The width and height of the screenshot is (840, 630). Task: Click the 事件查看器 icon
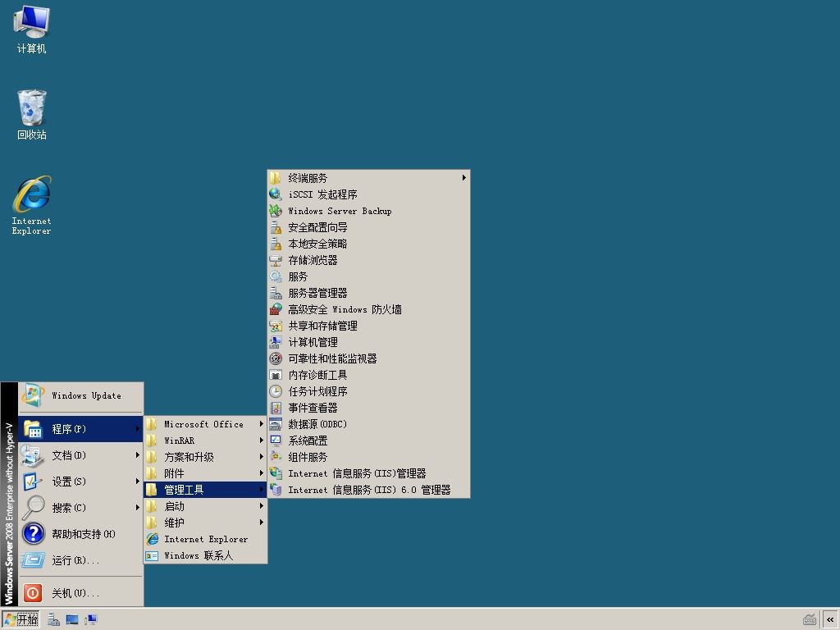[276, 408]
